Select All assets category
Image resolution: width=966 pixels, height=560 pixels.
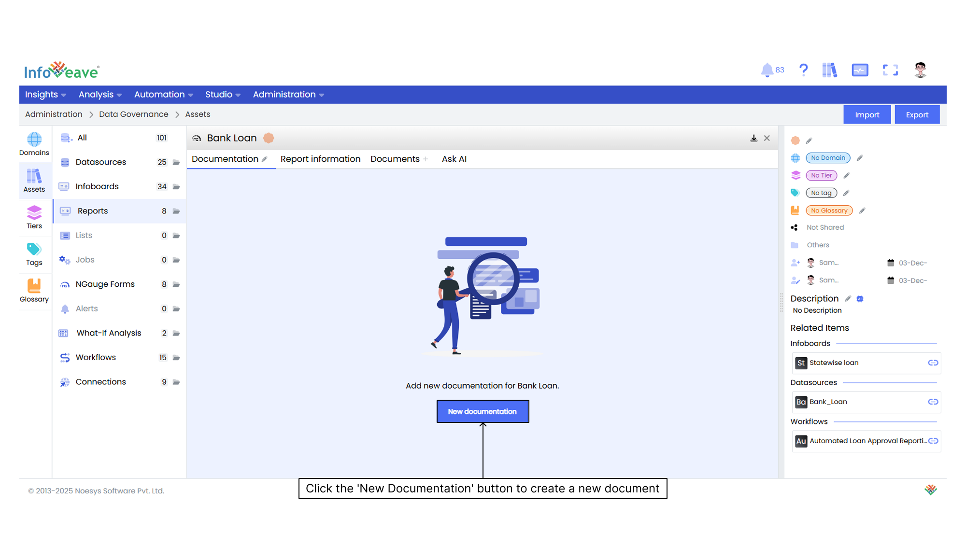point(119,138)
